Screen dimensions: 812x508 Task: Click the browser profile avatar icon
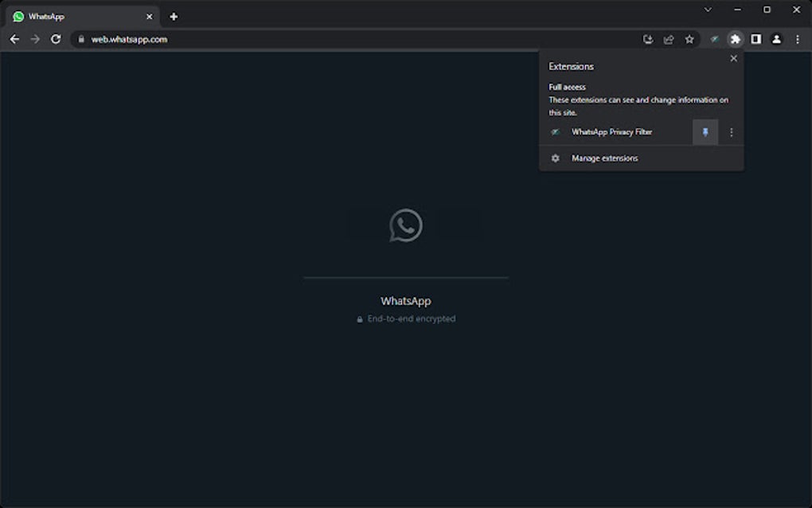(776, 39)
